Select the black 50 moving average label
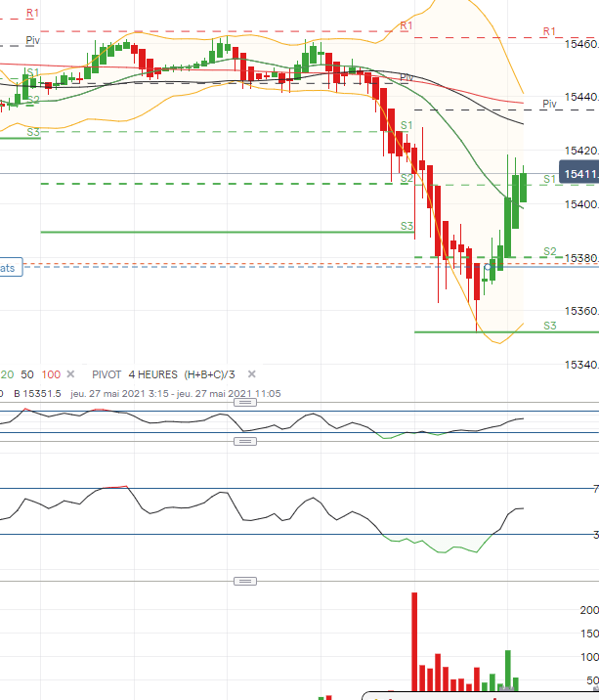Image resolution: width=599 pixels, height=700 pixels. click(27, 374)
